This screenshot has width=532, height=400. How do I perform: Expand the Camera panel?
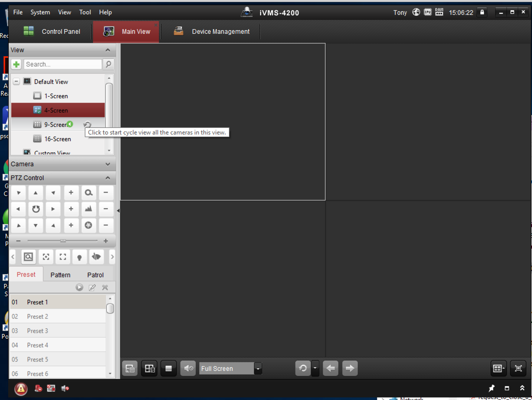pos(108,164)
